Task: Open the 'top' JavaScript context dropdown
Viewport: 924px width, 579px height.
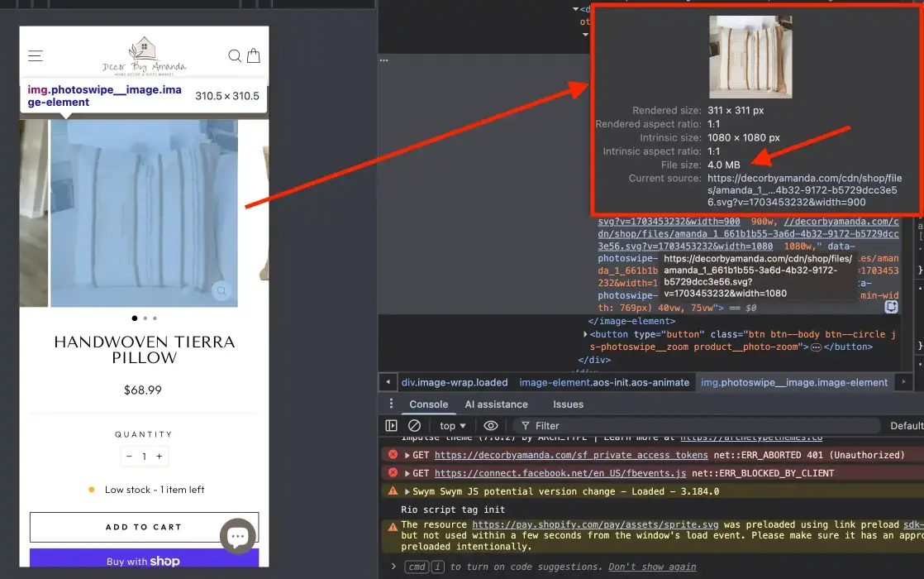Action: click(452, 426)
